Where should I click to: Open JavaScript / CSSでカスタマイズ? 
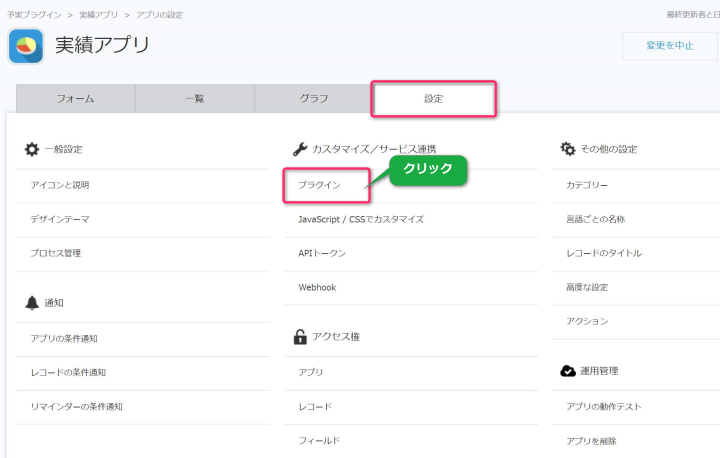361,219
